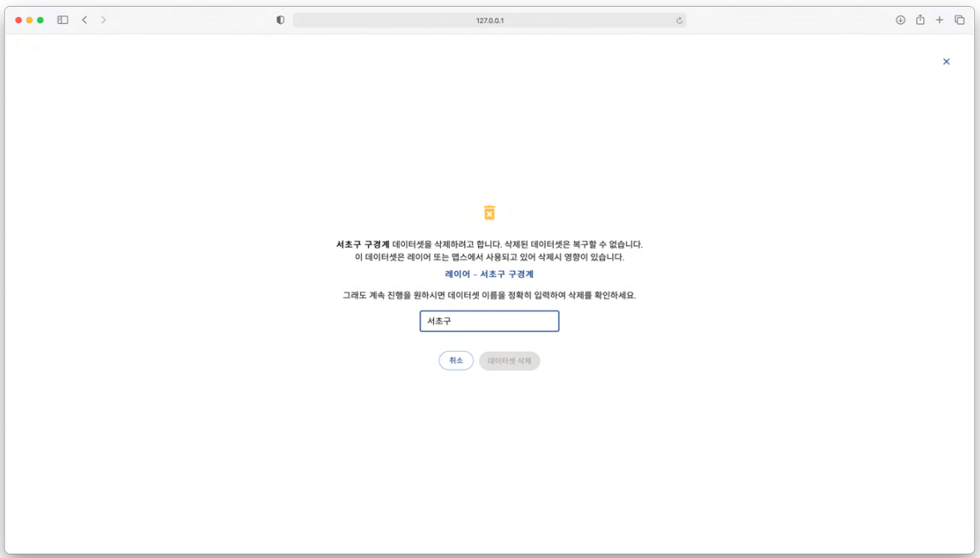This screenshot has width=980, height=558.
Task: Click the dataset name field containing 서초구
Action: pyautogui.click(x=489, y=321)
